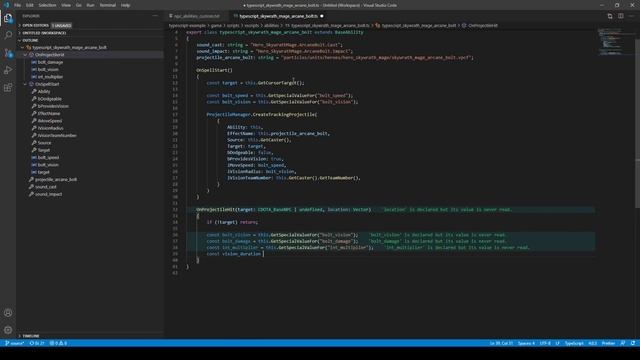Click the VS Code logo in title bar
This screenshot has width=640, height=360.
[x=7, y=5]
